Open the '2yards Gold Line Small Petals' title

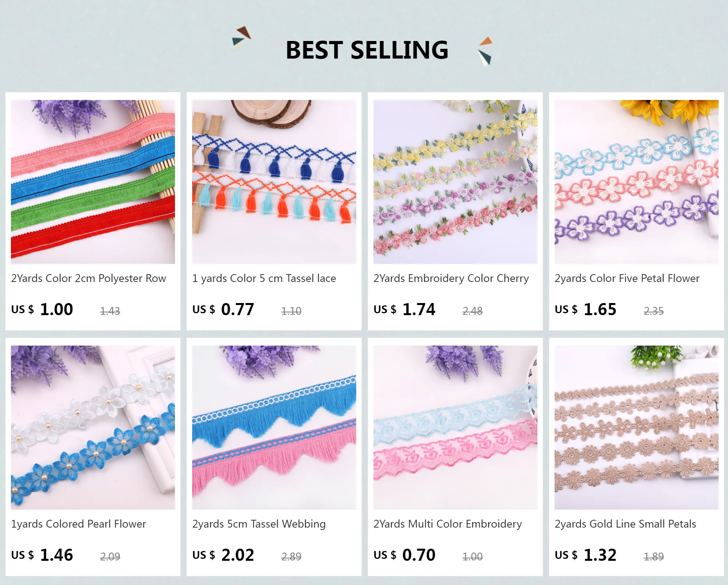click(625, 524)
